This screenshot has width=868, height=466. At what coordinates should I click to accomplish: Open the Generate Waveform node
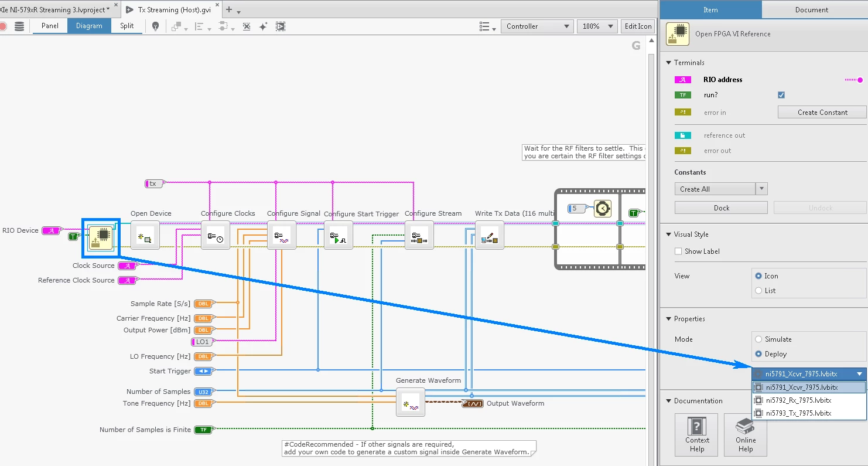click(410, 403)
